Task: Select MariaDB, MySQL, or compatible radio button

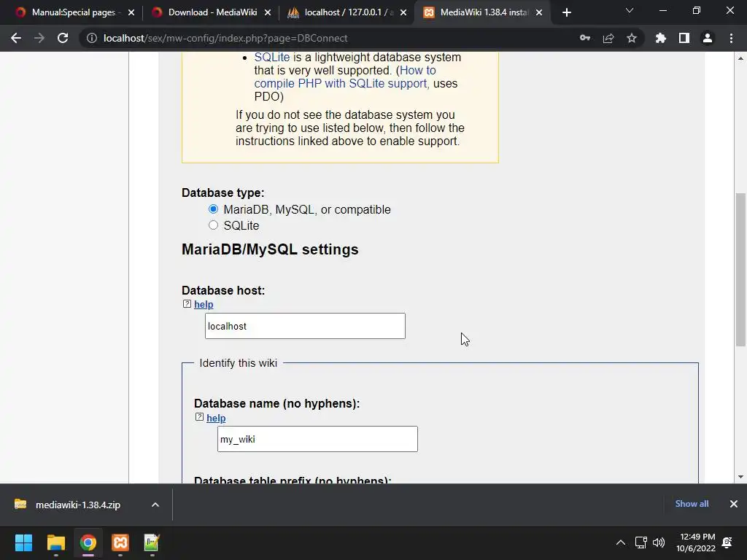Action: pos(213,209)
